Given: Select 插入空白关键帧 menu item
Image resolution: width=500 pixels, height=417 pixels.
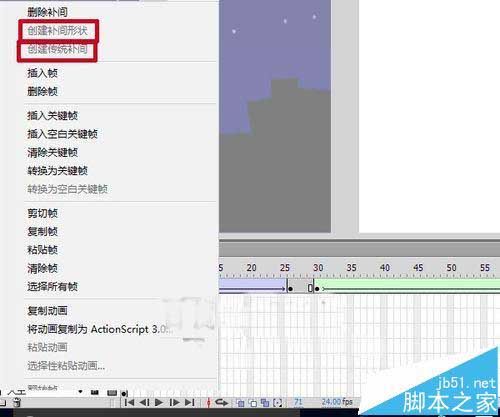Looking at the screenshot, I should point(62,134).
